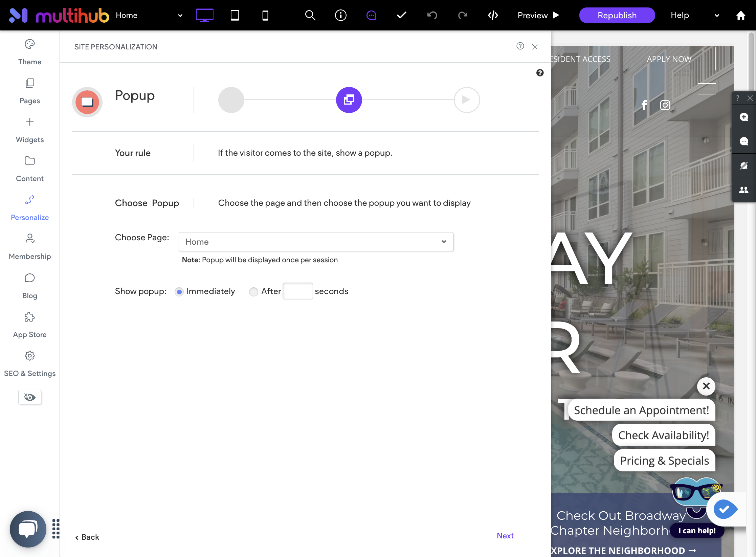Screen dimensions: 756x557
Task: Click into the seconds delay field
Action: point(298,291)
